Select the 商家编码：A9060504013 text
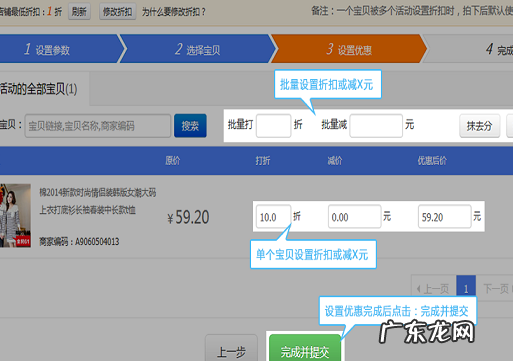This screenshot has width=513, height=361. [x=79, y=241]
